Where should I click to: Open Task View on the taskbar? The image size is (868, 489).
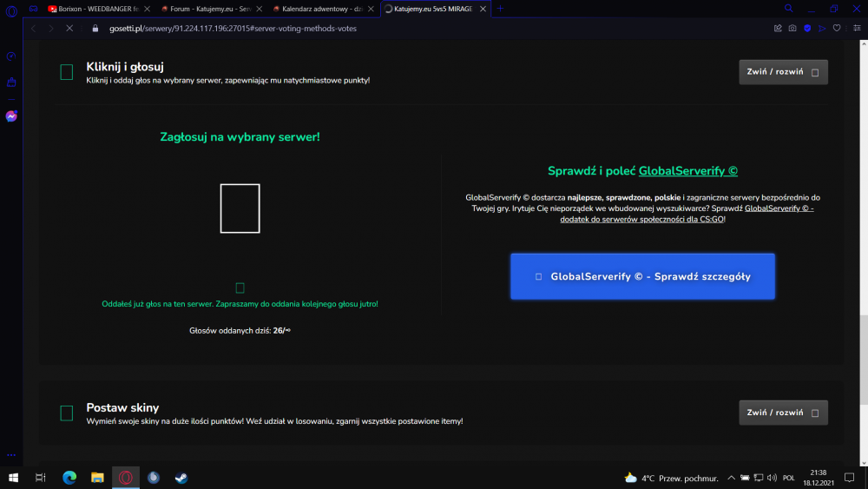[x=41, y=478]
